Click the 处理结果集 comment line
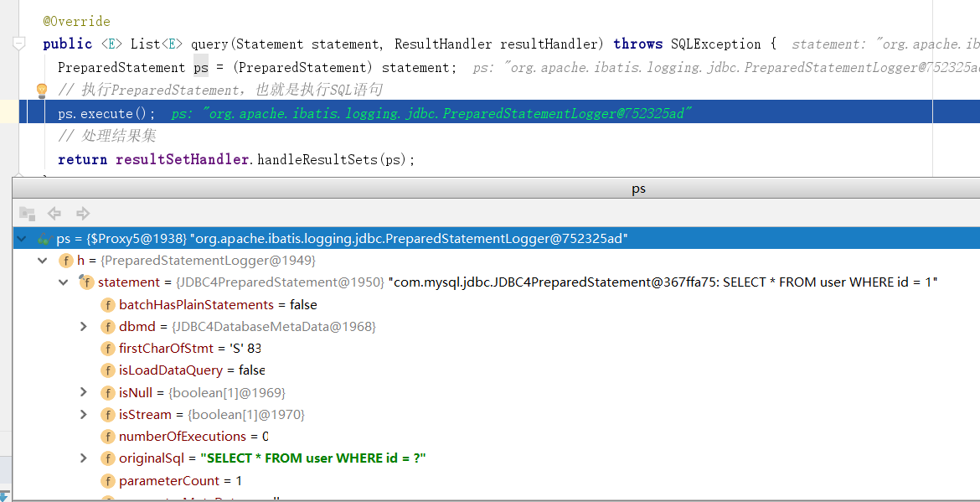 click(x=107, y=136)
